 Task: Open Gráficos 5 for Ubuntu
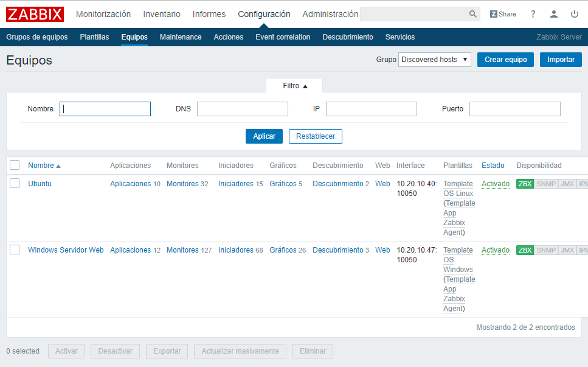point(283,184)
